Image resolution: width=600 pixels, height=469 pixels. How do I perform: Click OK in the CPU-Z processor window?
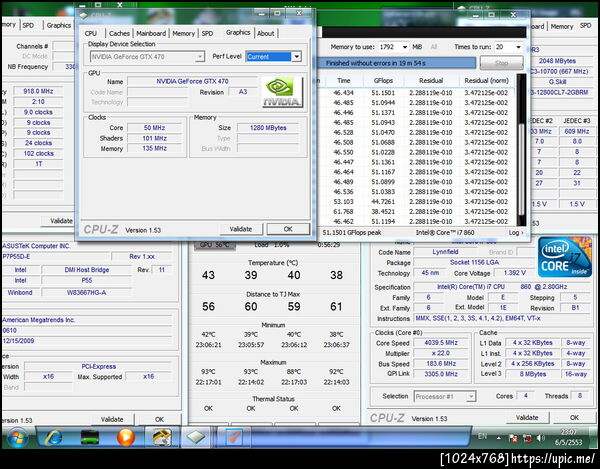coord(574,417)
